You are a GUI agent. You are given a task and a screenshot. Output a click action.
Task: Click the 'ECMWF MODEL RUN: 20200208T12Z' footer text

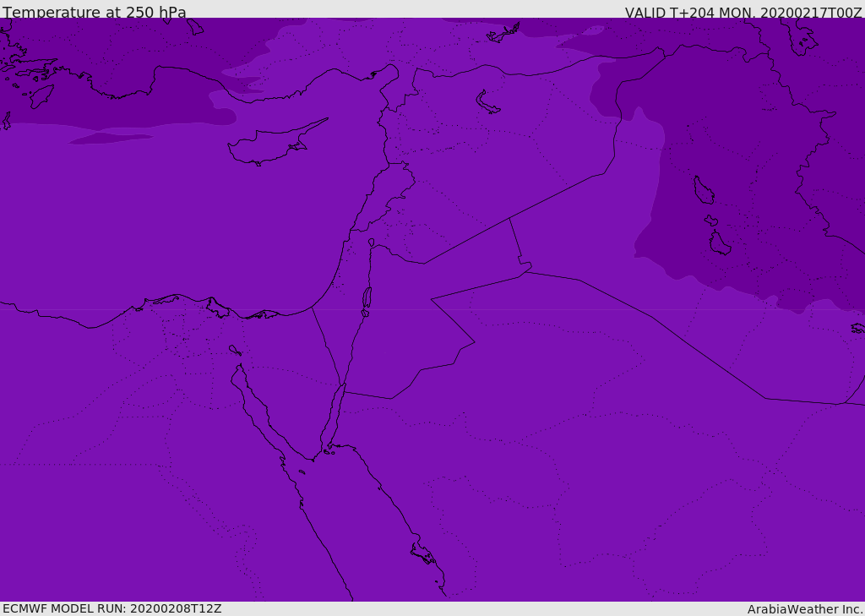coord(112,608)
